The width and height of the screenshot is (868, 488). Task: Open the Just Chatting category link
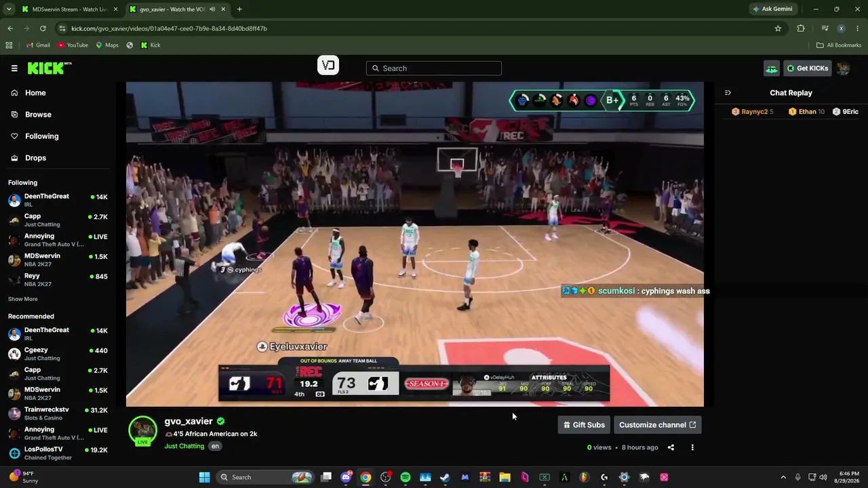[184, 446]
